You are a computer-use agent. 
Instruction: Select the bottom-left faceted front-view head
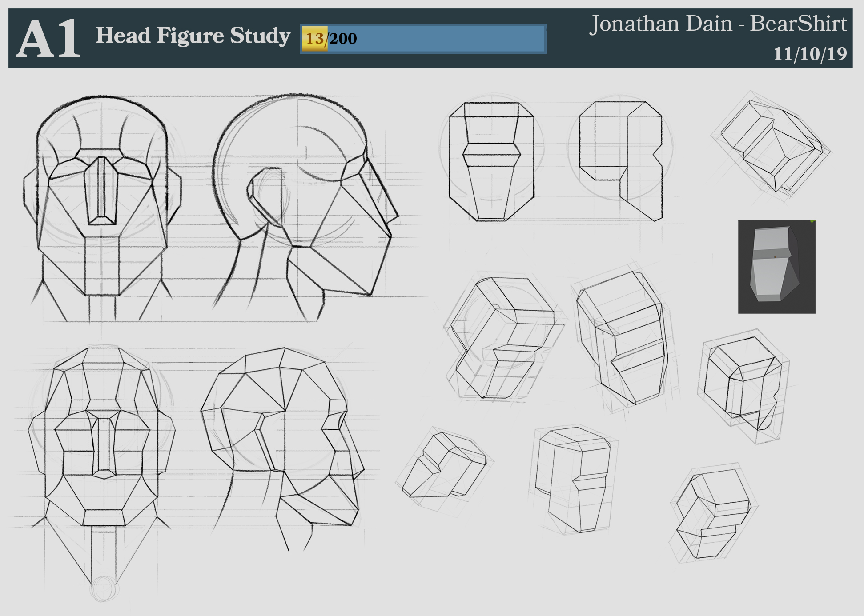pos(102,440)
